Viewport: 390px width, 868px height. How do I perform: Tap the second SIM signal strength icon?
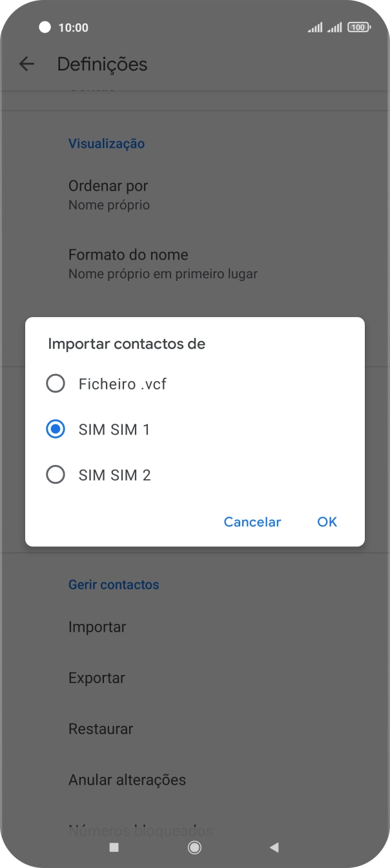[x=336, y=27]
